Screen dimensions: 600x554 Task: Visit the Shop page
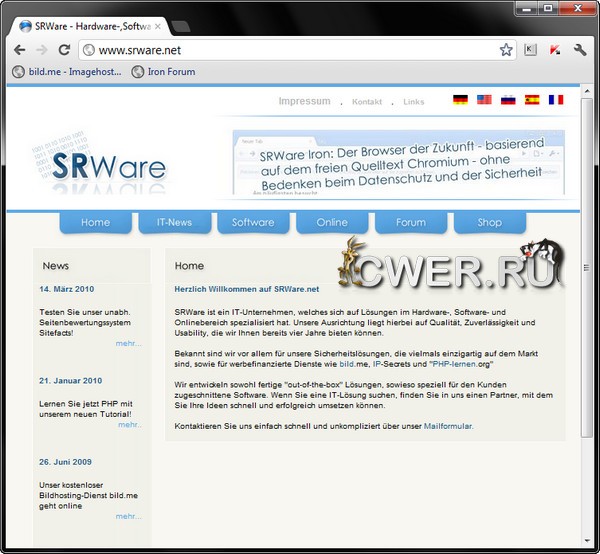point(489,222)
